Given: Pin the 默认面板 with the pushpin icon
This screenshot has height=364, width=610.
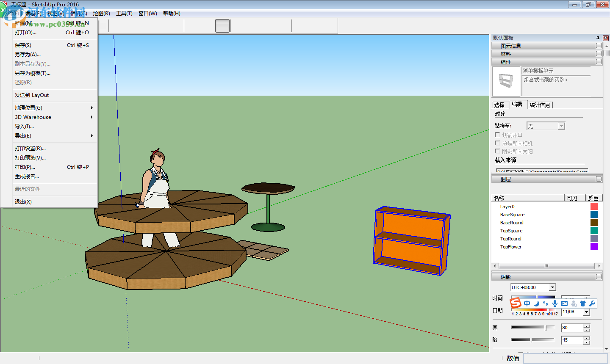Looking at the screenshot, I should (599, 38).
